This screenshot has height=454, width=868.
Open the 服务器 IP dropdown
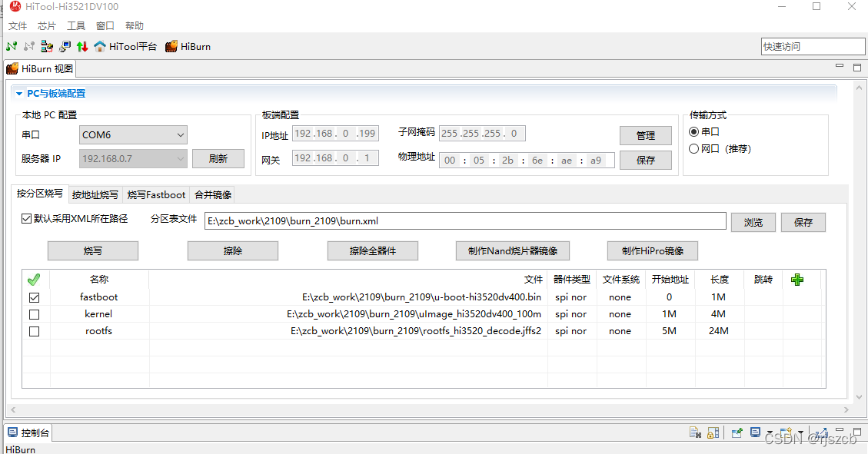133,159
